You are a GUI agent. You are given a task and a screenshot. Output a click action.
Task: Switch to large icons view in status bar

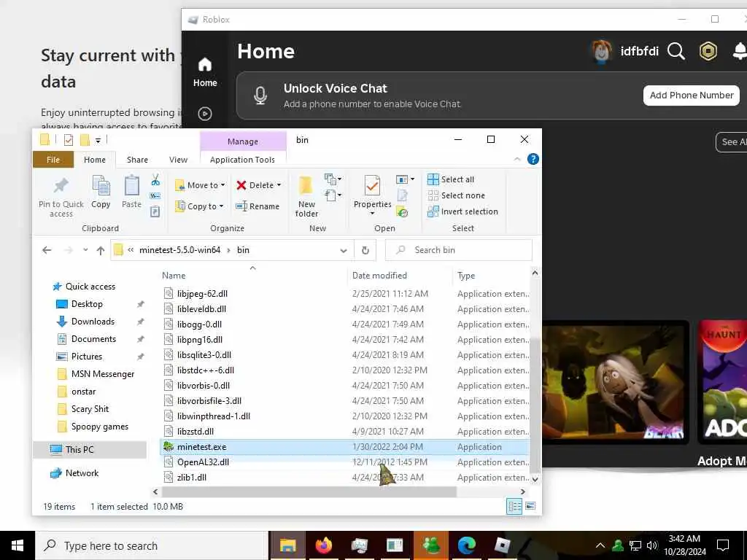[530, 506]
